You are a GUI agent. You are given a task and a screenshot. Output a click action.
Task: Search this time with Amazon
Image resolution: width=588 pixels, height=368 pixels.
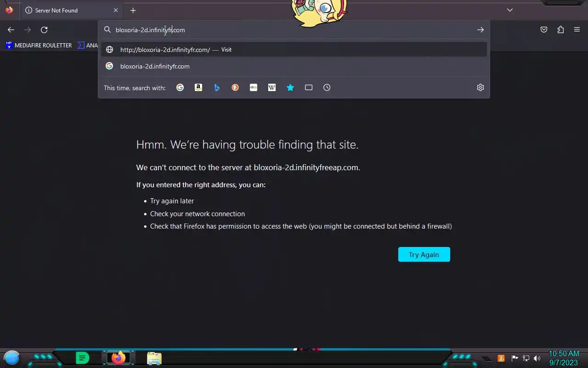[x=198, y=87]
